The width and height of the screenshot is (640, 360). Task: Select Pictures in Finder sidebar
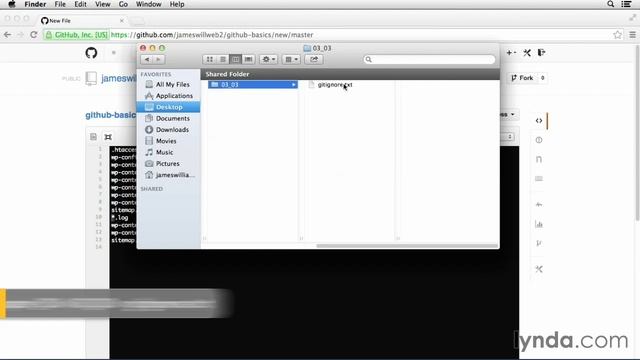[168, 163]
